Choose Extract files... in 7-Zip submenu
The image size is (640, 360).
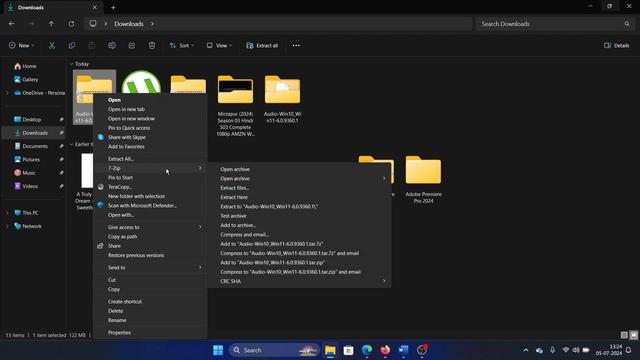[235, 188]
